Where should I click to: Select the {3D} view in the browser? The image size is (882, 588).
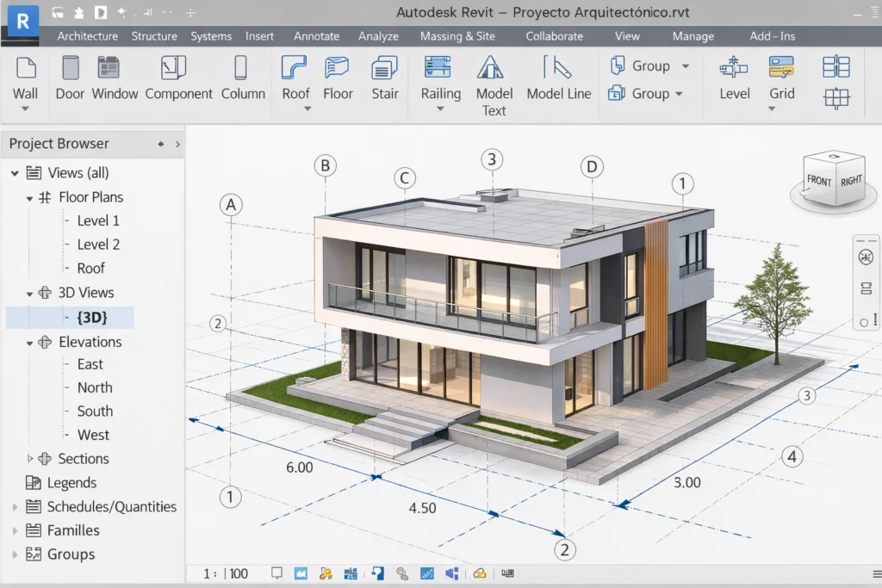pos(90,317)
